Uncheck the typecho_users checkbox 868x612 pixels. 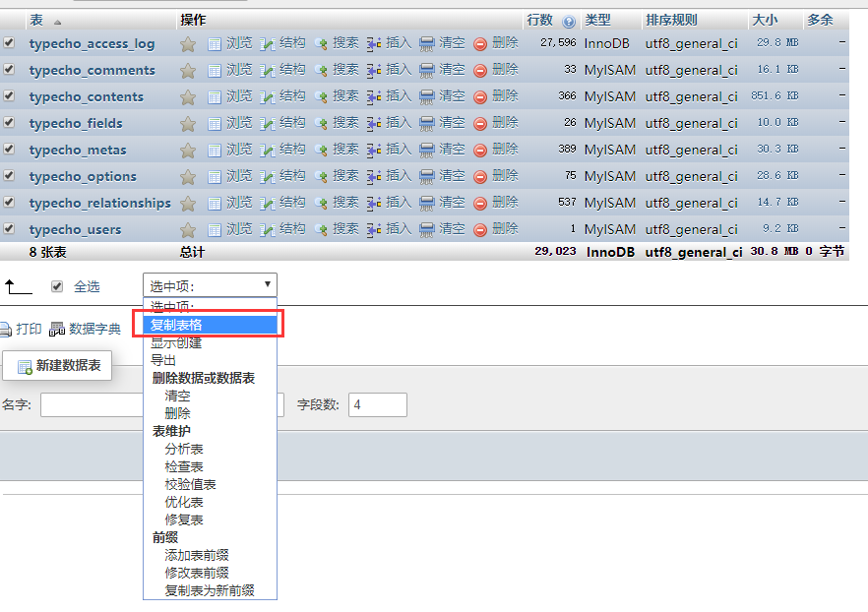9,228
